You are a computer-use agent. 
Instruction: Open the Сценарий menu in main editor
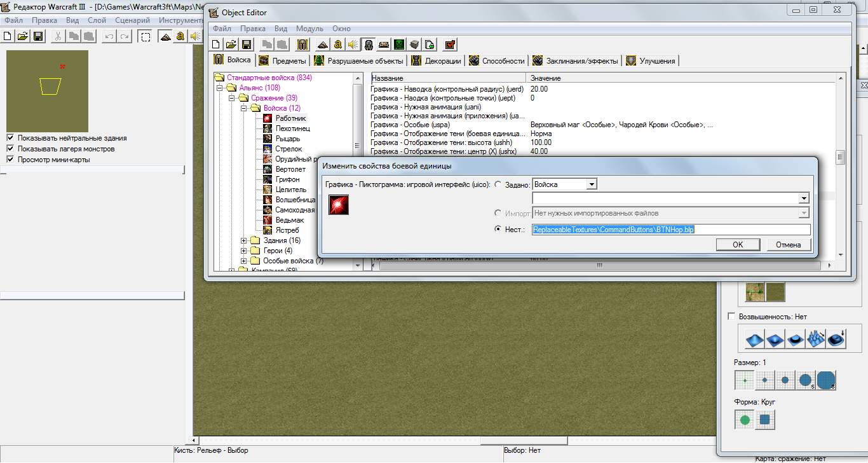click(x=133, y=20)
